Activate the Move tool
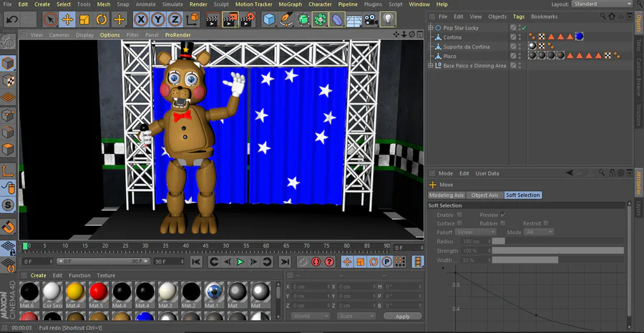The width and height of the screenshot is (644, 333). click(67, 19)
